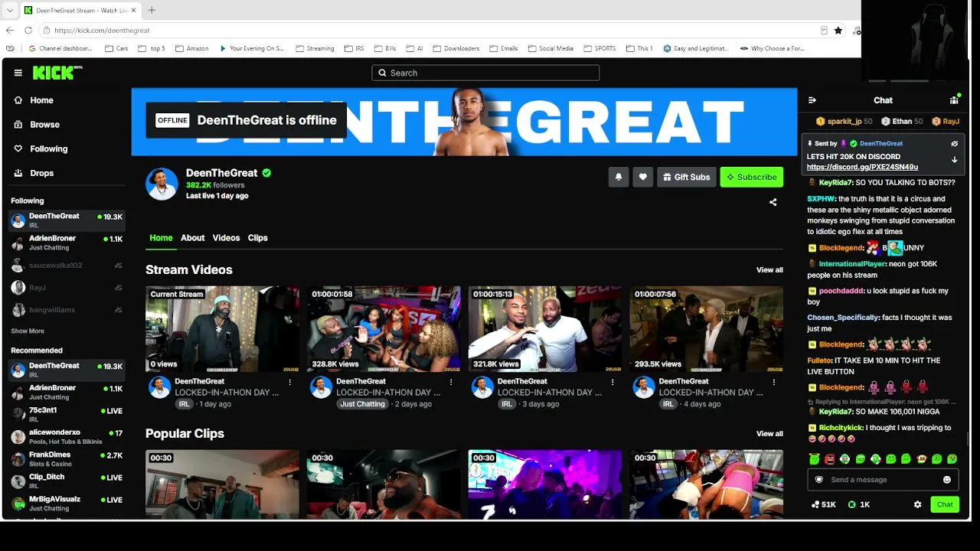This screenshot has height=551, width=980.
Task: Open RayJ channel in Following list
Action: click(67, 288)
